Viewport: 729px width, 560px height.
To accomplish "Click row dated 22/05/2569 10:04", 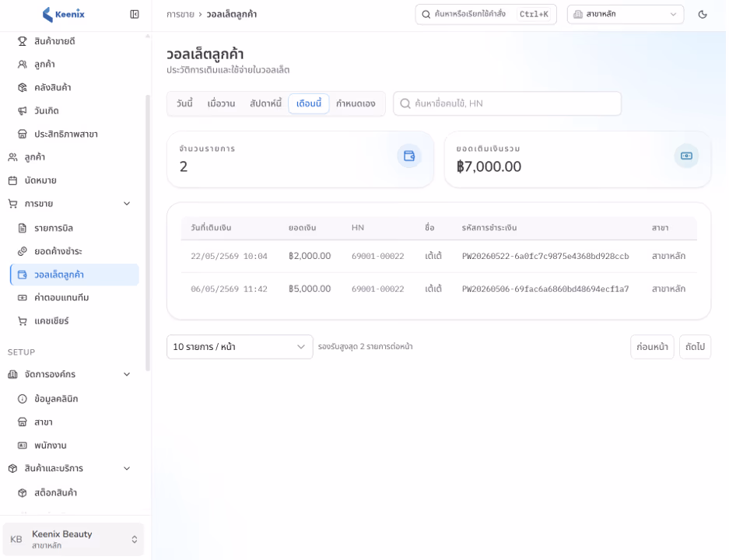I will [439, 256].
